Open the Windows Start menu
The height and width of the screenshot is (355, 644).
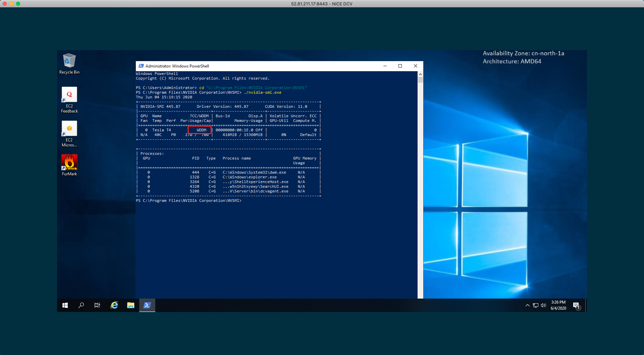pos(65,305)
